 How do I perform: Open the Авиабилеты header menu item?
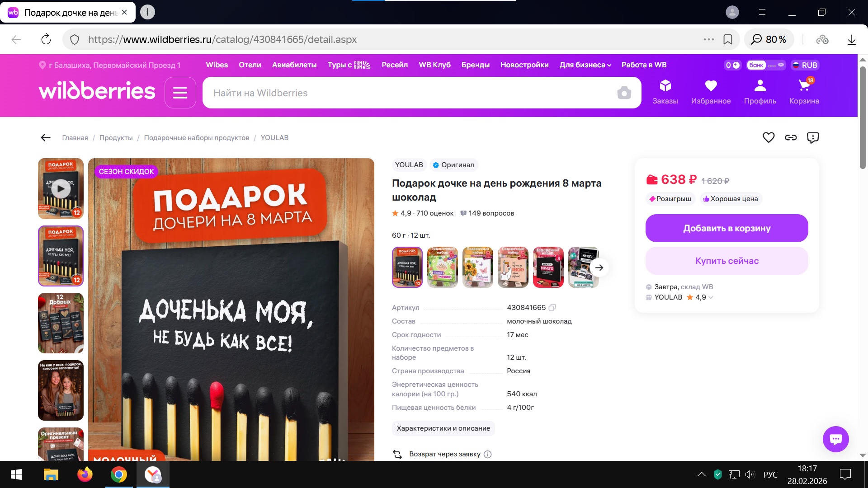tap(294, 65)
